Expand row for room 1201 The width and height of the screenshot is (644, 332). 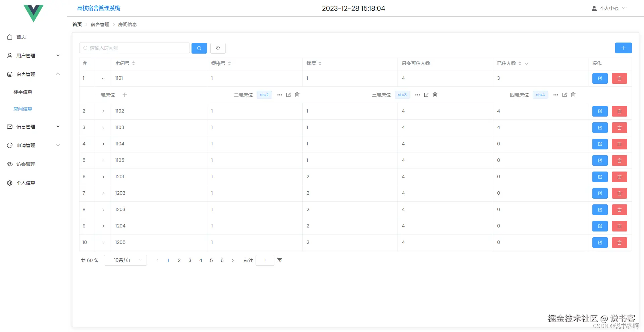(103, 177)
